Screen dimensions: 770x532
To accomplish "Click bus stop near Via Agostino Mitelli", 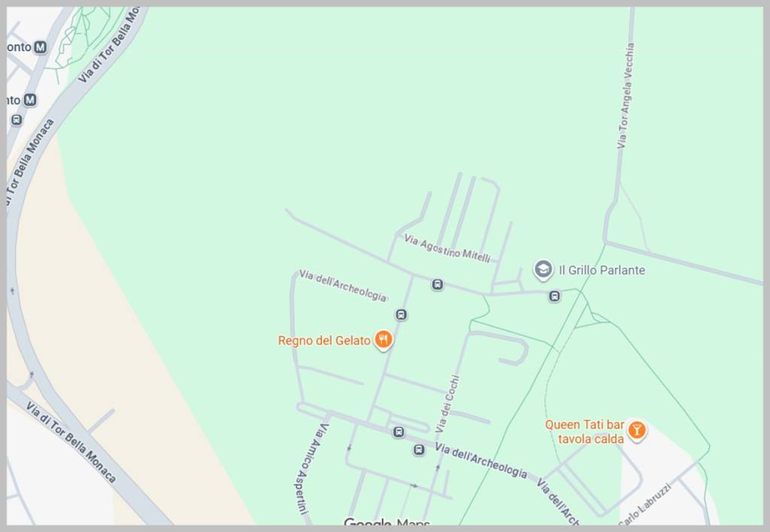I will coord(437,285).
